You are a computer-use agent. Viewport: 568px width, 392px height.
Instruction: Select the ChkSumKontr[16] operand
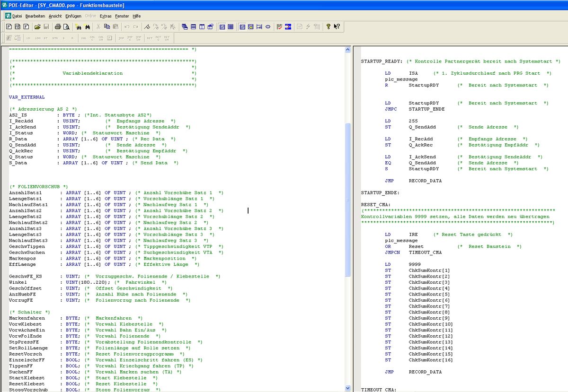(x=430, y=360)
